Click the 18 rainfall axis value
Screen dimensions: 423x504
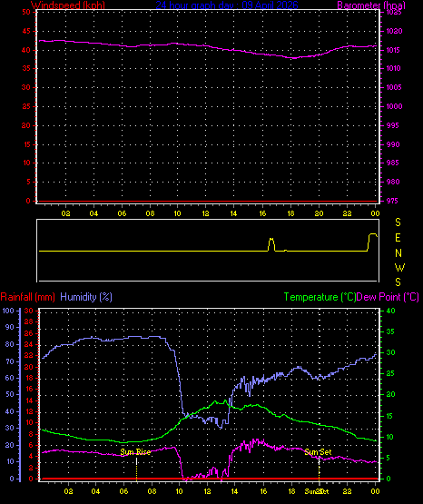coord(29,378)
